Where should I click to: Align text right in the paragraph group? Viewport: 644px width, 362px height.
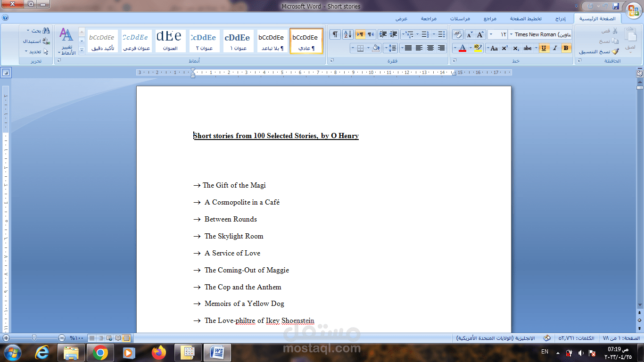pyautogui.click(x=441, y=48)
